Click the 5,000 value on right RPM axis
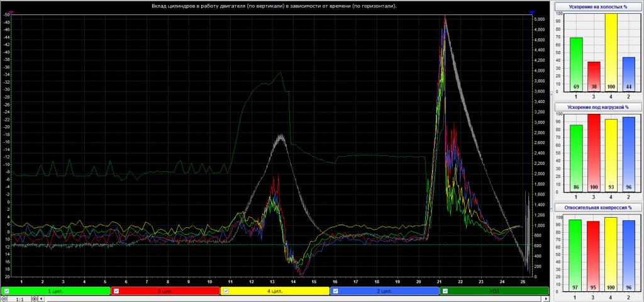The height and width of the screenshot is (302, 644). point(540,20)
